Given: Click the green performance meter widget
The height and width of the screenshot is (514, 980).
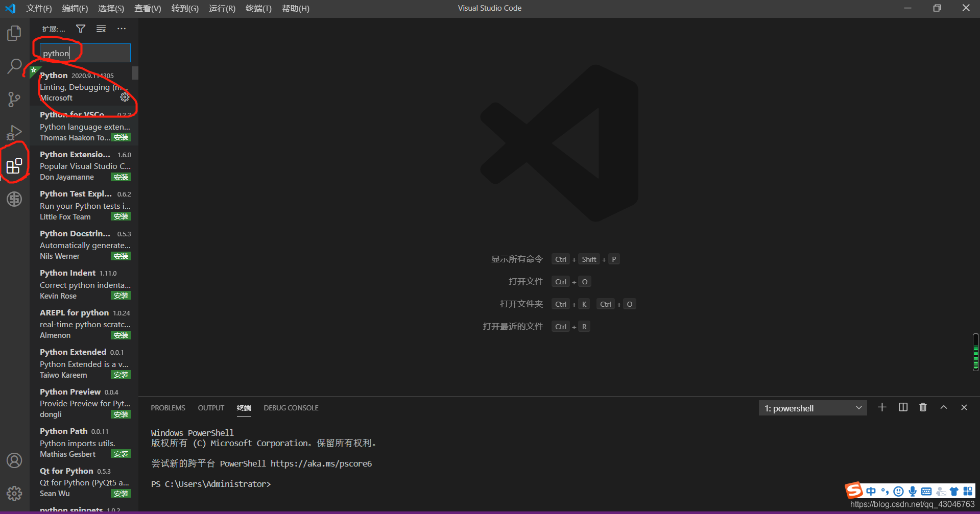Looking at the screenshot, I should coord(976,352).
